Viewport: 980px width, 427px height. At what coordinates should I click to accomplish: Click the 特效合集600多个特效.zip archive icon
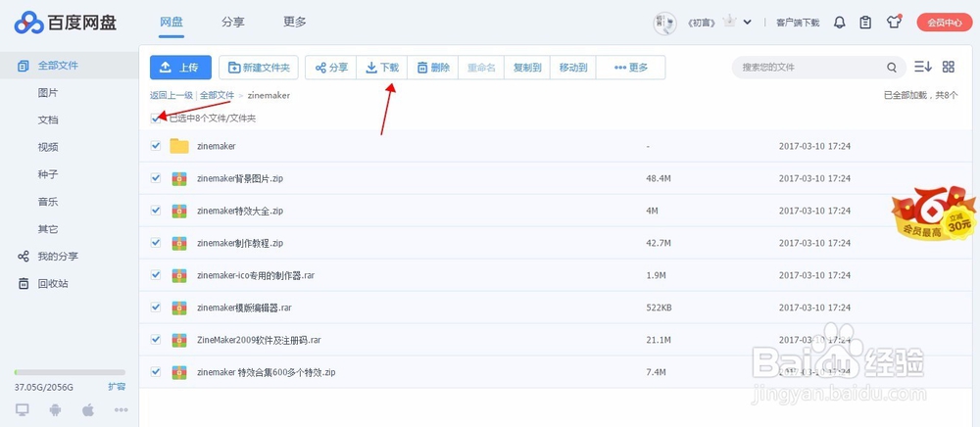point(179,373)
